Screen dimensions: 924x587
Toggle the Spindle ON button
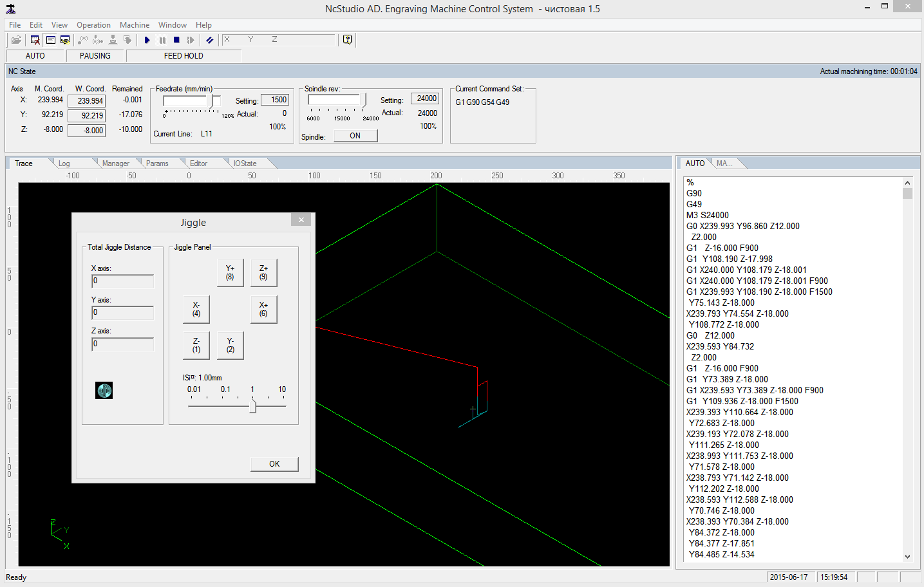click(x=355, y=136)
